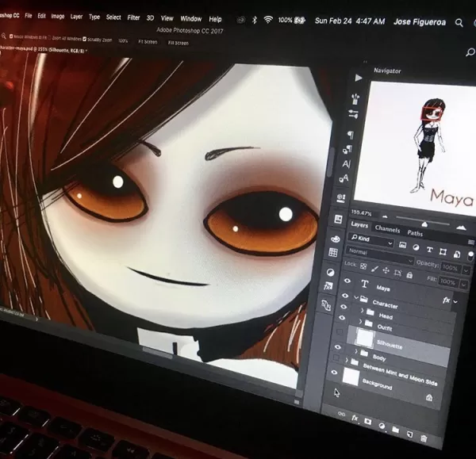This screenshot has width=476, height=459.
Task: Open the Opacity dropdown arrow
Action: (x=466, y=270)
